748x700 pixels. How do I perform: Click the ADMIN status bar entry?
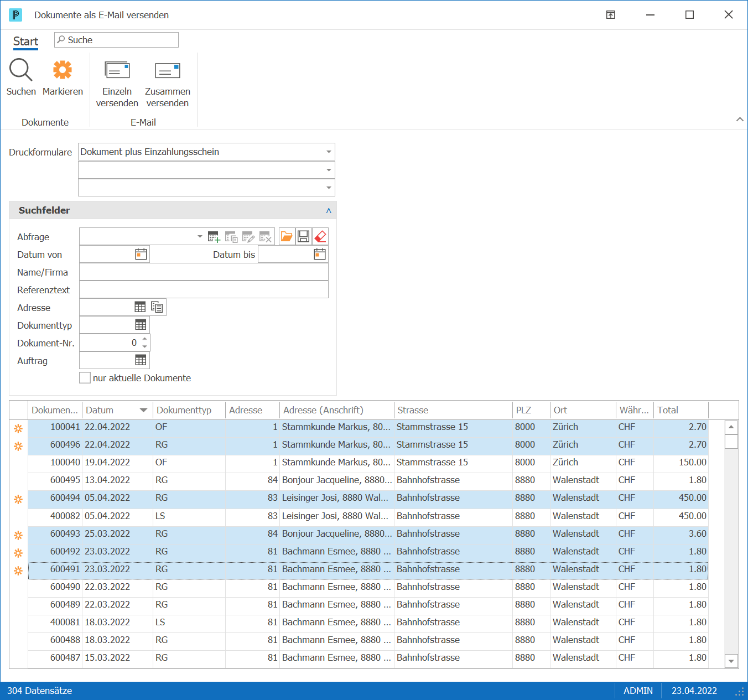pyautogui.click(x=638, y=691)
